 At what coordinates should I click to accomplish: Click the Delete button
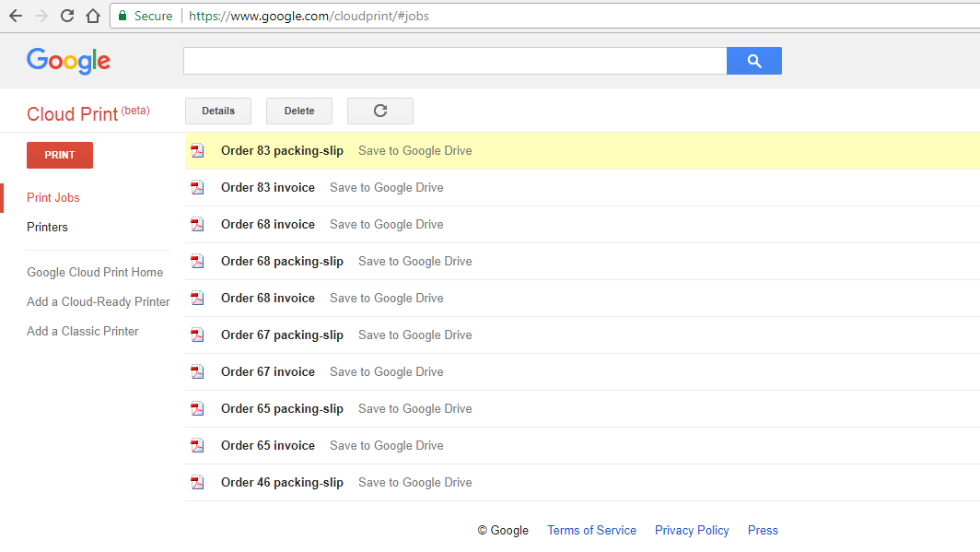click(x=299, y=112)
